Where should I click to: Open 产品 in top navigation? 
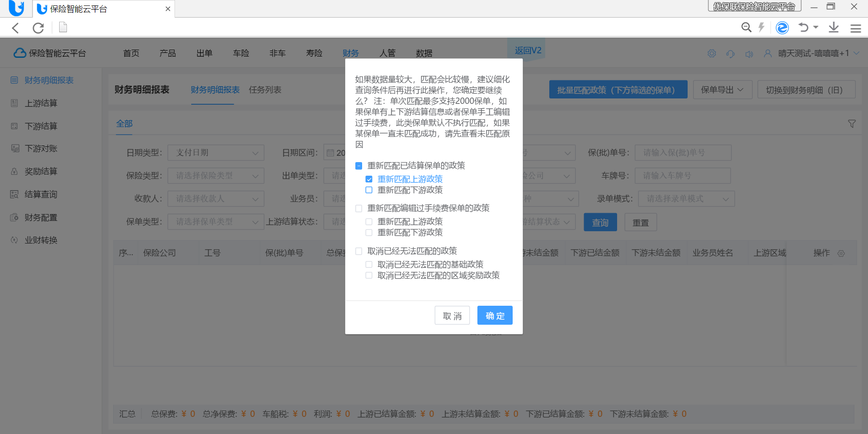[168, 53]
